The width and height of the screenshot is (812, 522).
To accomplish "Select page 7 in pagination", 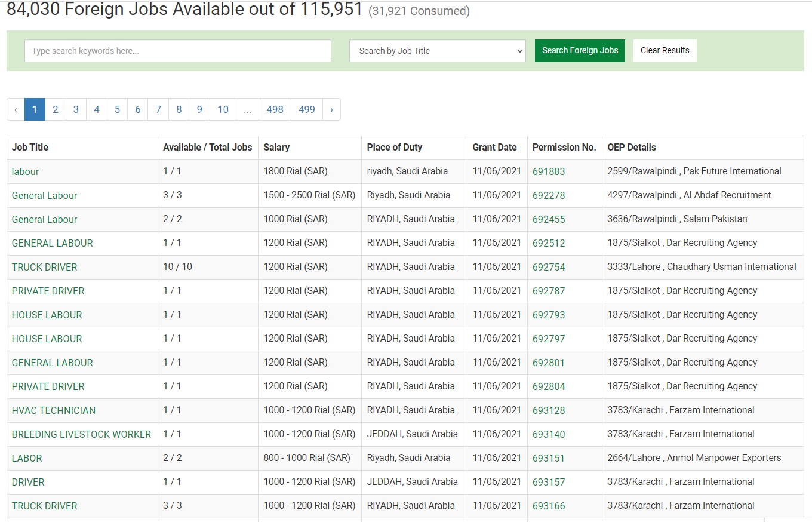I will (158, 109).
